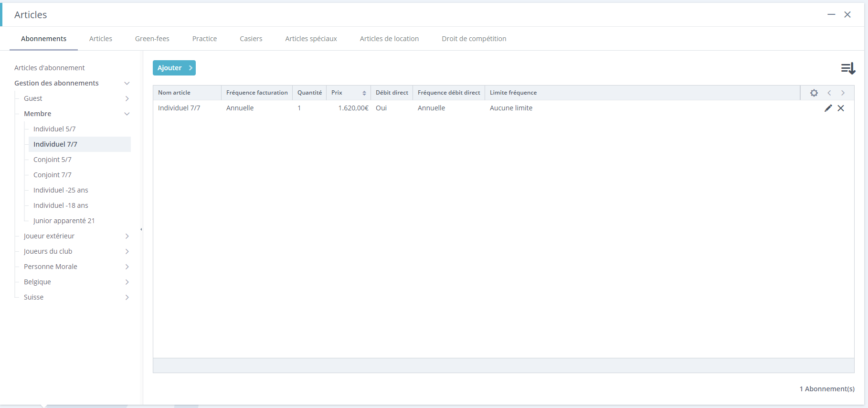
Task: Select the Suisse label in the tree
Action: [33, 297]
